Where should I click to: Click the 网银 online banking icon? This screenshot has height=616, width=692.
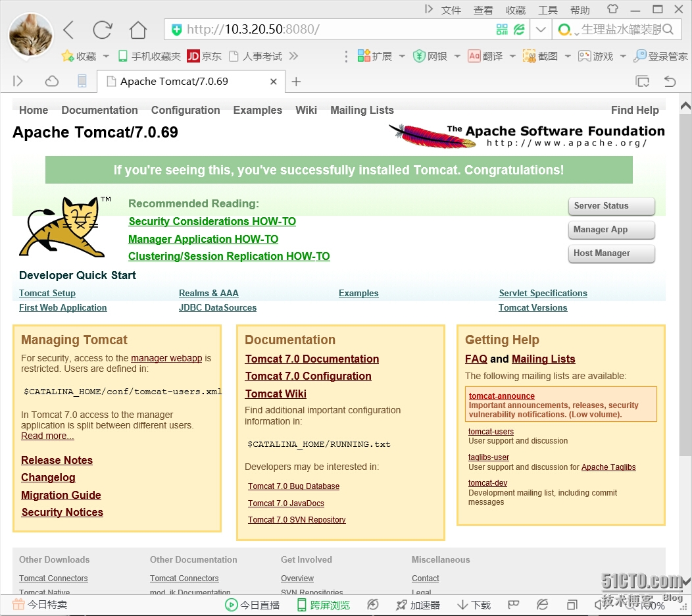click(419, 56)
